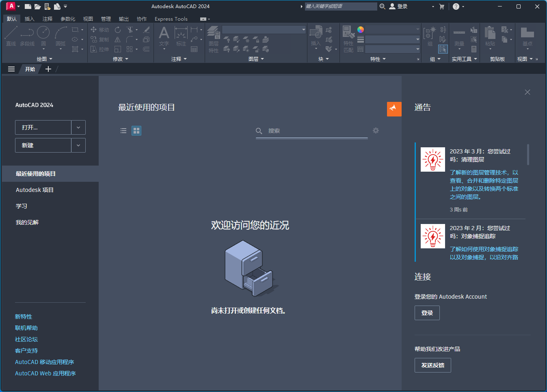
Task: Open the 社区论坛 link
Action: pos(26,339)
